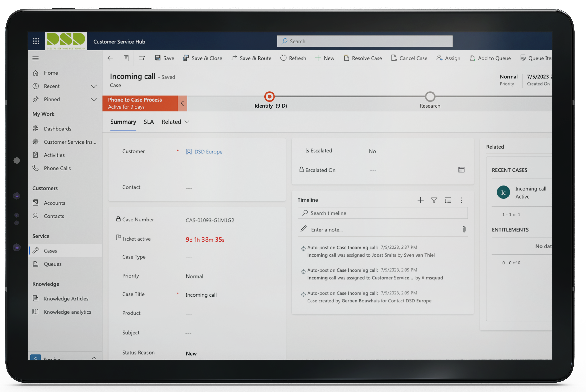Image resolution: width=586 pixels, height=392 pixels.
Task: Pop out record in new window icon
Action: coord(142,58)
